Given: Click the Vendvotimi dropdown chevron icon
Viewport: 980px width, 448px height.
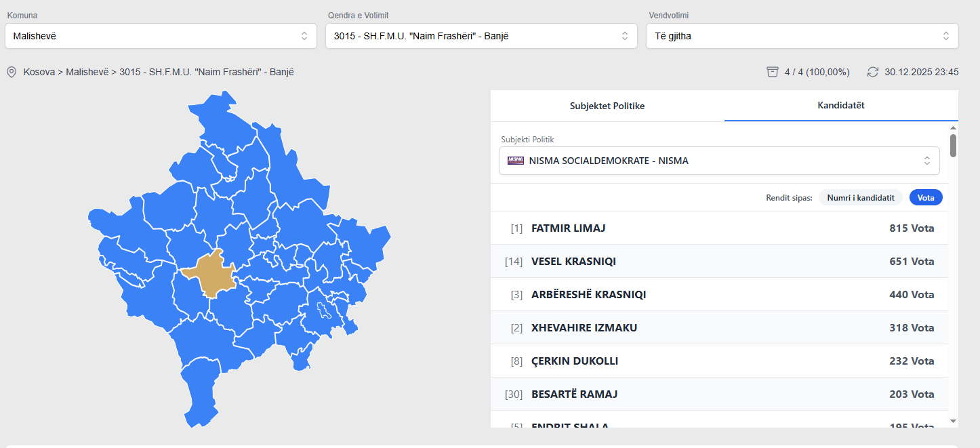Looking at the screenshot, I should [x=946, y=36].
